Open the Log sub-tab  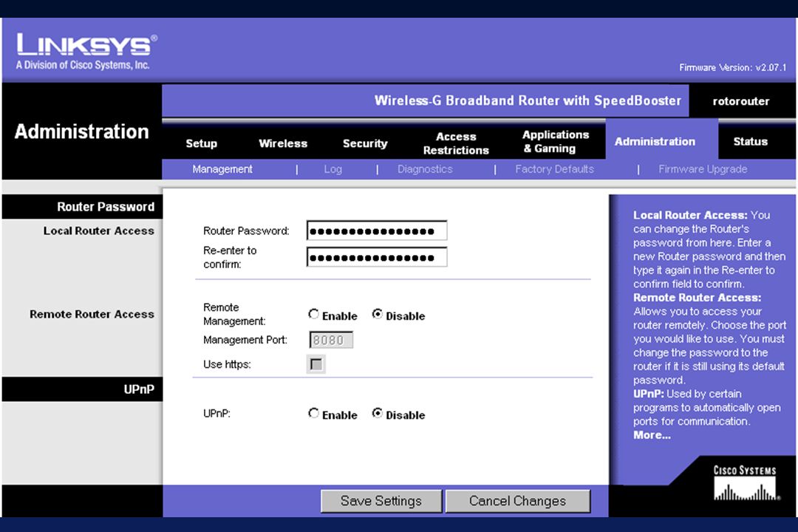[332, 169]
